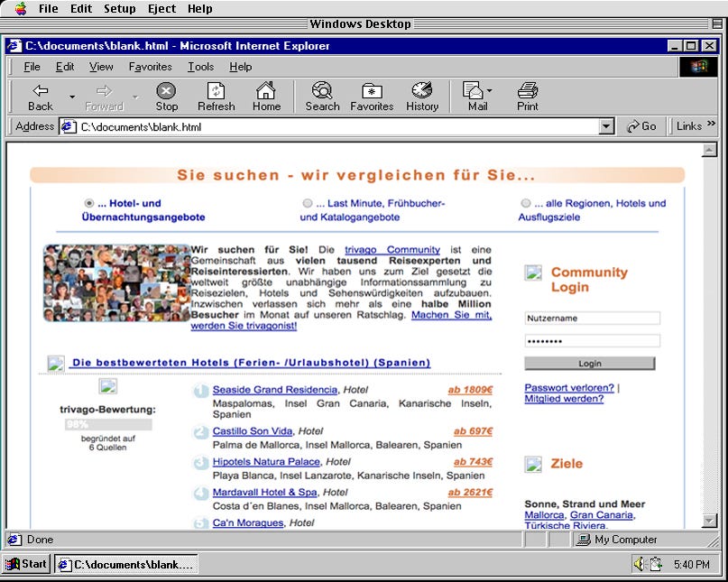The image size is (728, 582).
Task: Click the Windows Start button
Action: (x=26, y=564)
